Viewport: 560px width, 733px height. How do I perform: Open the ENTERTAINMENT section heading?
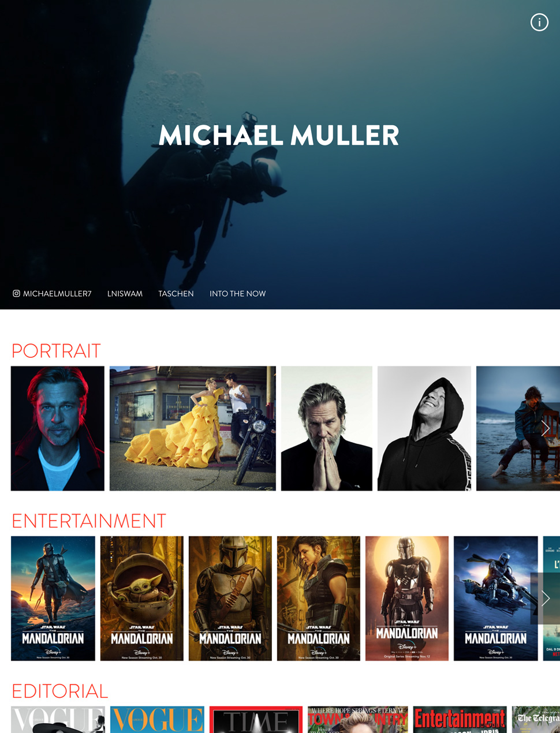[89, 521]
